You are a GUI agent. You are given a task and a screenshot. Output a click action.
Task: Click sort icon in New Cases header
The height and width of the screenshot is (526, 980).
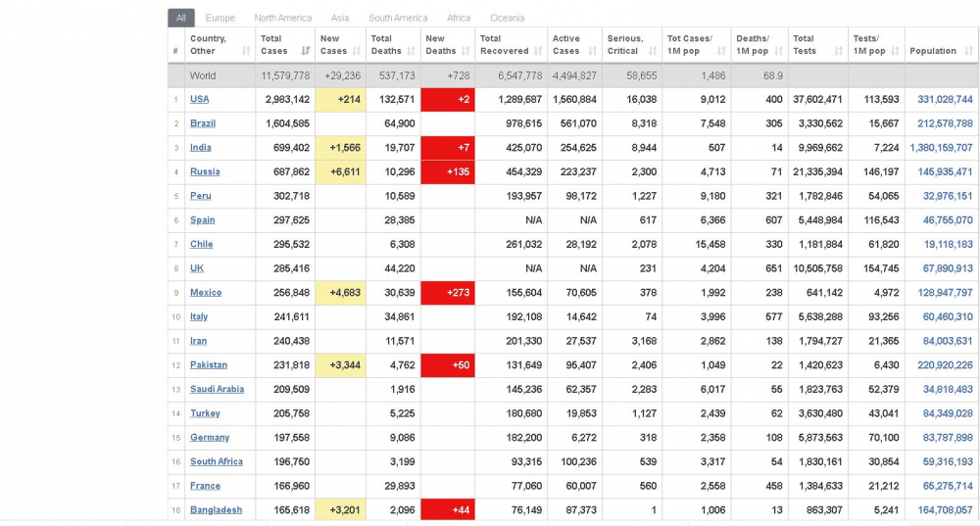click(x=357, y=51)
